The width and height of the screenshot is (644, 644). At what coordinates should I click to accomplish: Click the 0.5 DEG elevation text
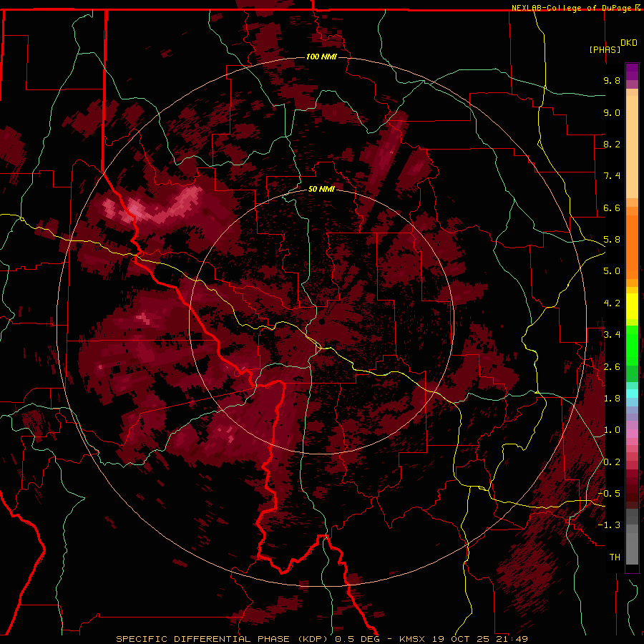coord(358,639)
